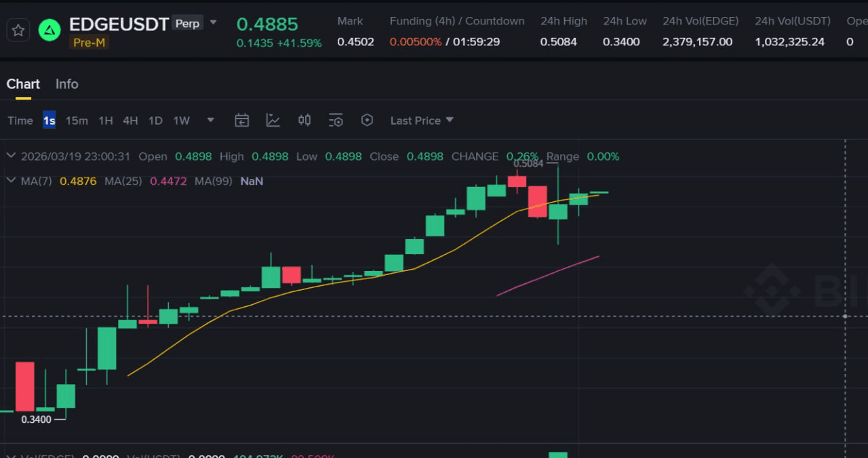Screen dimensions: 868x458
Task: Click the 1W interval button
Action: pyautogui.click(x=181, y=121)
